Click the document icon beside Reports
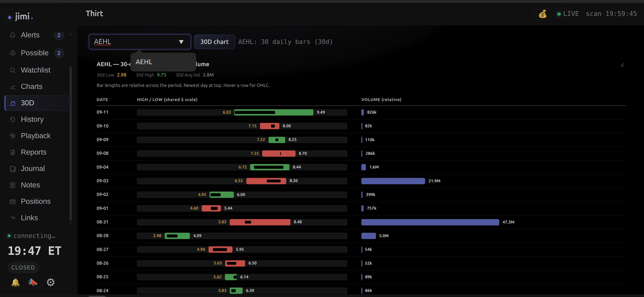 point(13,152)
